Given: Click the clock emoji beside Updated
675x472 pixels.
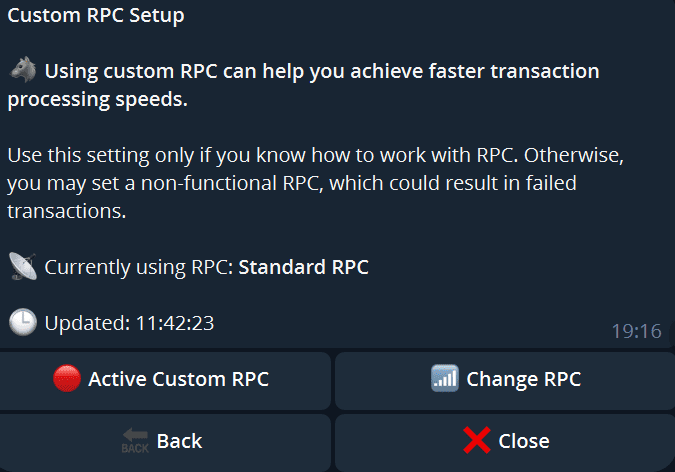Looking at the screenshot, I should (x=23, y=322).
